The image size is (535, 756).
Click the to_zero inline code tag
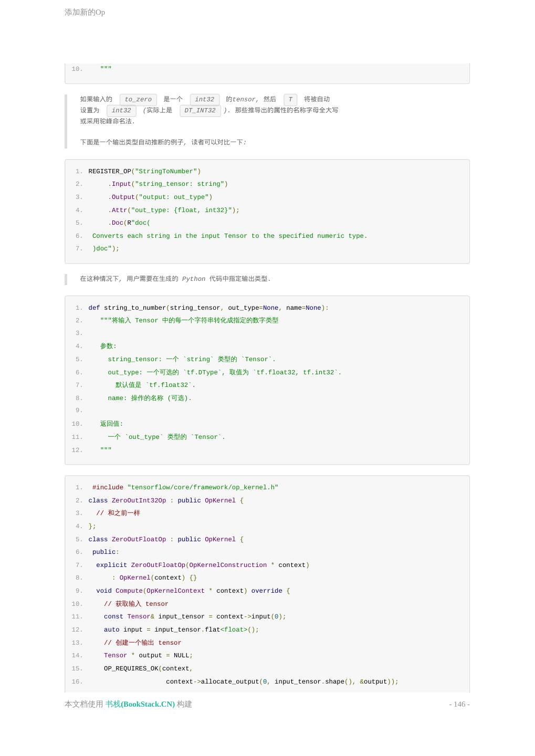click(138, 99)
